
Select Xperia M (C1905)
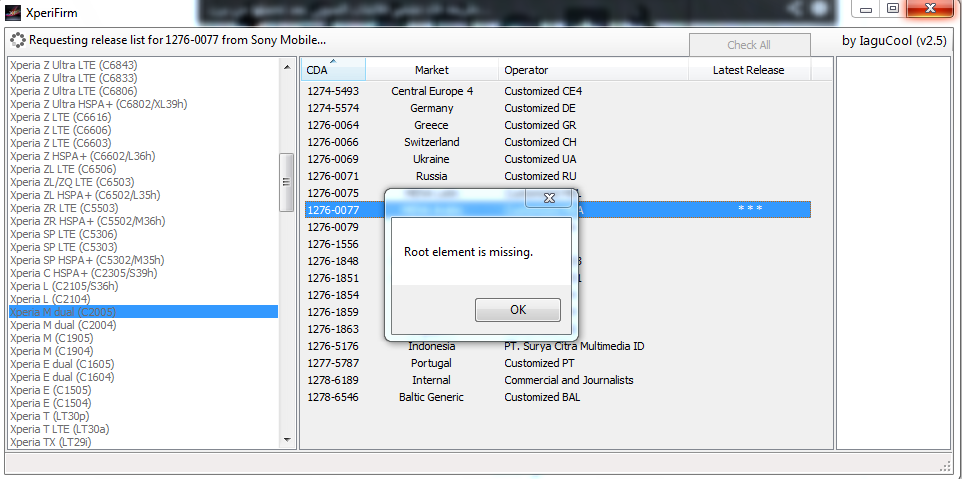[144, 338]
